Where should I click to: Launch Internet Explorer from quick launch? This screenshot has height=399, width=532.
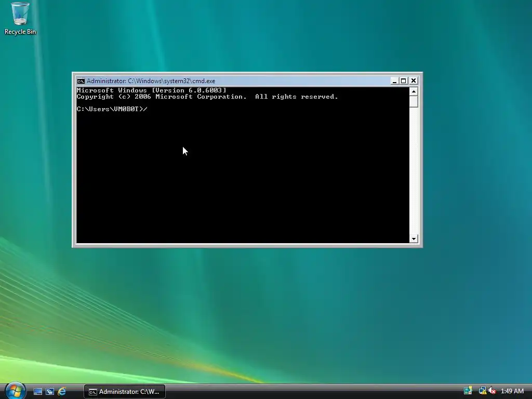pyautogui.click(x=62, y=392)
